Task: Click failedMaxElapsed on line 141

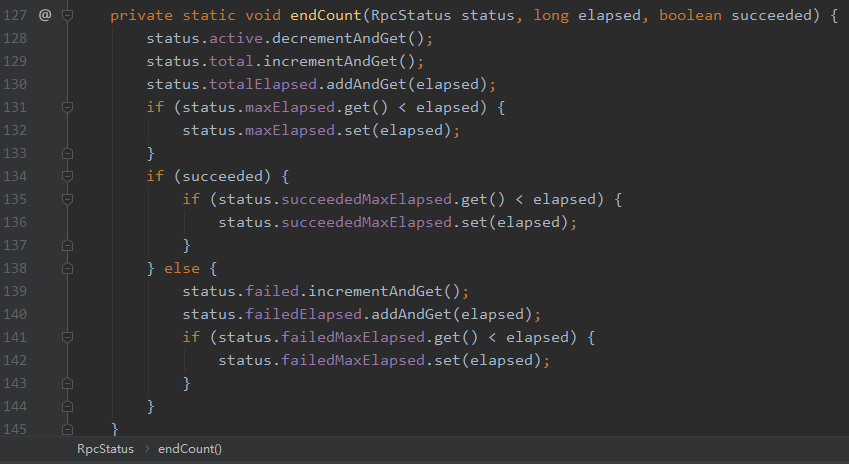Action: pyautogui.click(x=352, y=337)
